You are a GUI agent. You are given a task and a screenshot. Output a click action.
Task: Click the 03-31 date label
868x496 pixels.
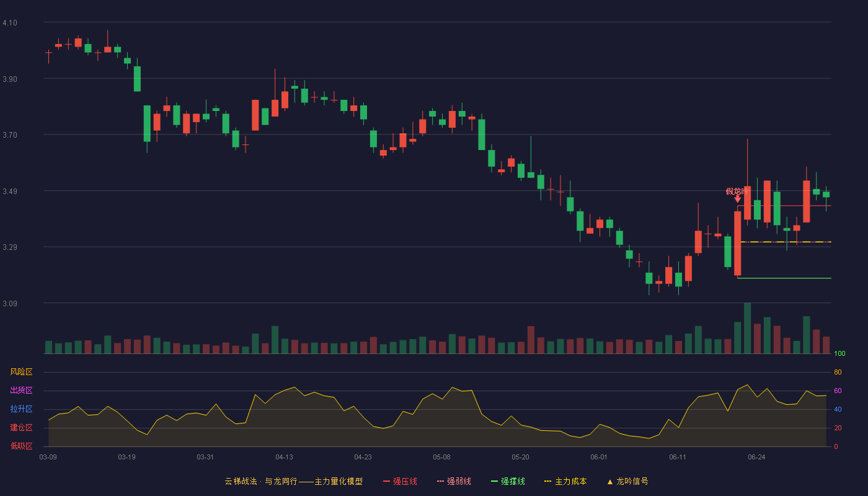click(205, 457)
